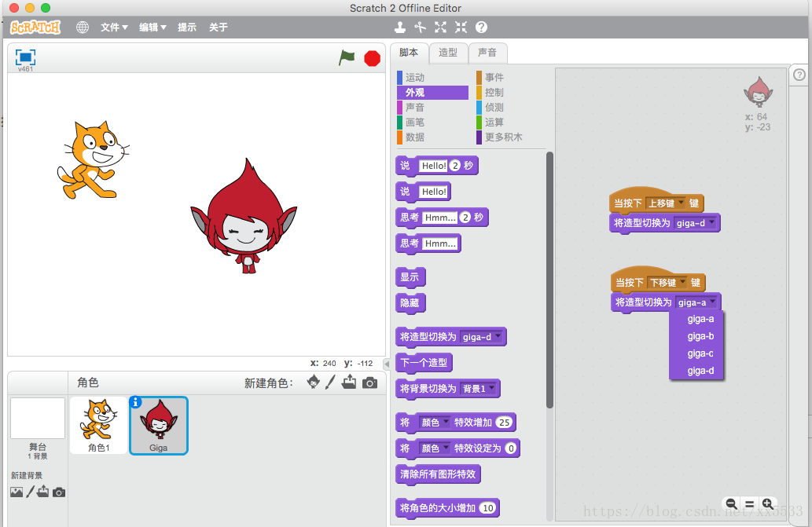Take new backdrop photo with the camera icon

[x=59, y=492]
